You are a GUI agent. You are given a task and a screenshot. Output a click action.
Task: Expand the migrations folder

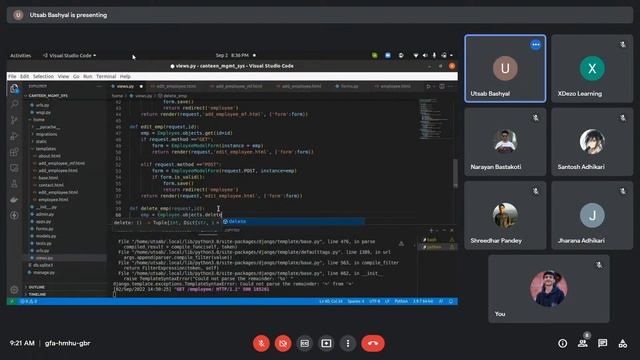46,134
